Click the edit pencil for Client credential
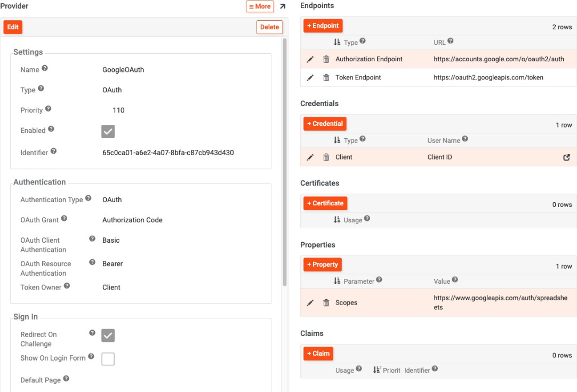 point(310,157)
